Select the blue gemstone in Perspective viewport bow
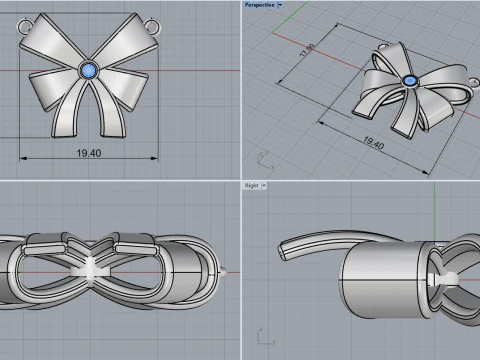 [x=409, y=81]
